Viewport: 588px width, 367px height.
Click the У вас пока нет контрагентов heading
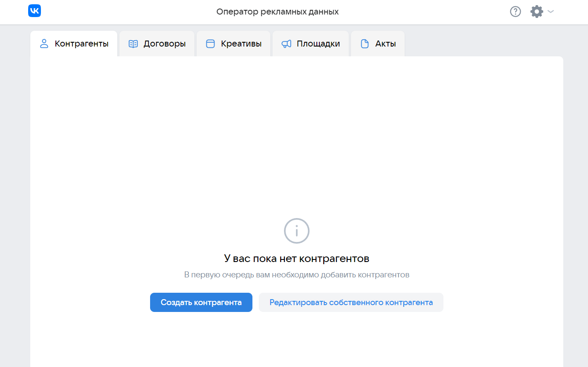coord(297,258)
